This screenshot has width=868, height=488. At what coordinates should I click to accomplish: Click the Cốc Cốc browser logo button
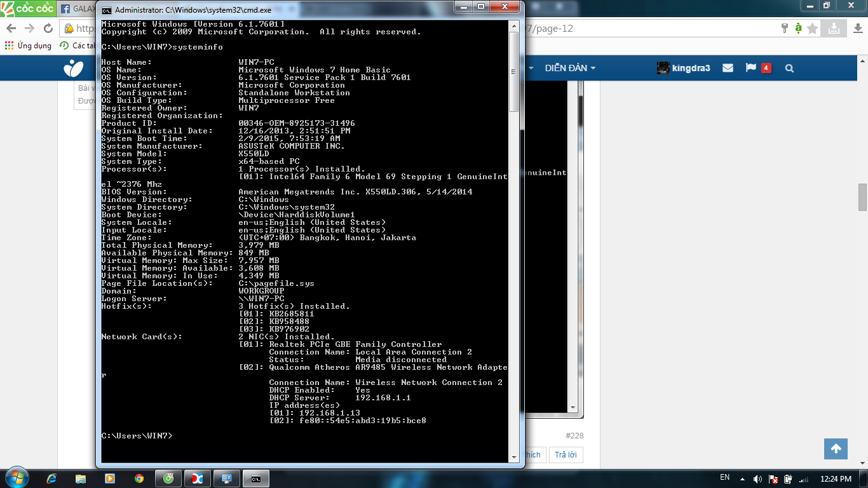27,8
